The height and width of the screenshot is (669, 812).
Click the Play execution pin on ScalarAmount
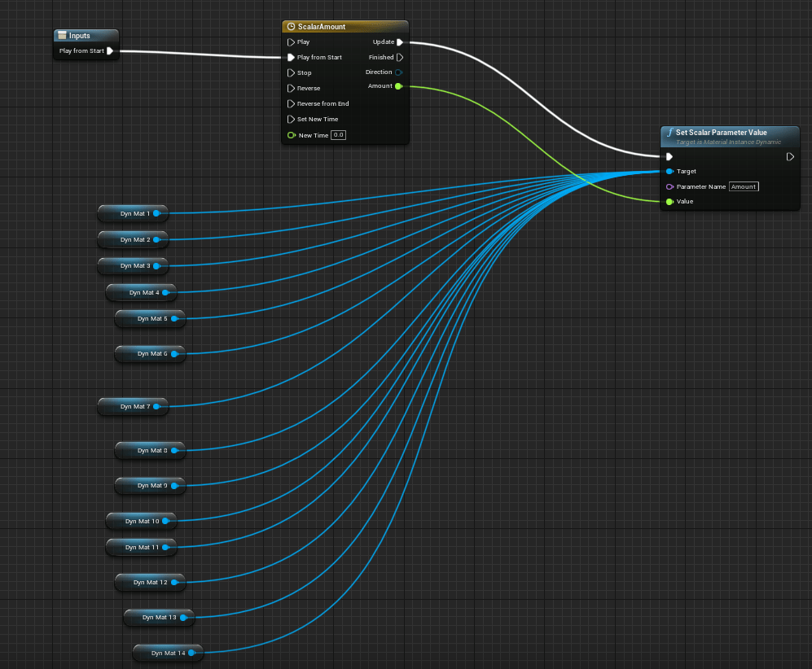click(x=291, y=42)
